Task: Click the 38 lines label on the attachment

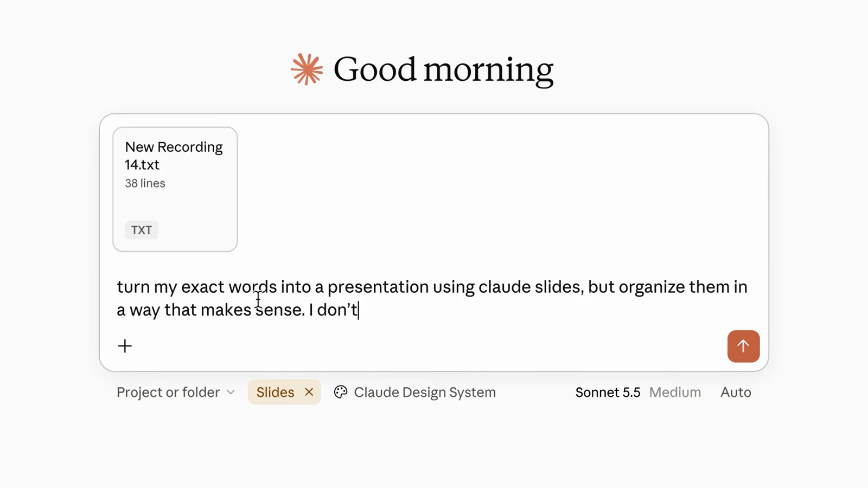Action: pyautogui.click(x=145, y=183)
